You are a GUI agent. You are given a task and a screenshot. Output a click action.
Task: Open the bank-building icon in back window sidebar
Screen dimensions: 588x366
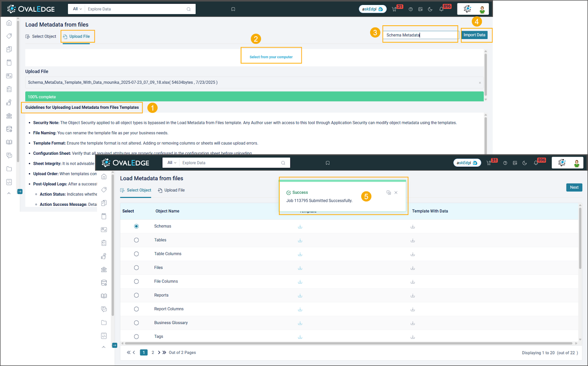[9, 116]
